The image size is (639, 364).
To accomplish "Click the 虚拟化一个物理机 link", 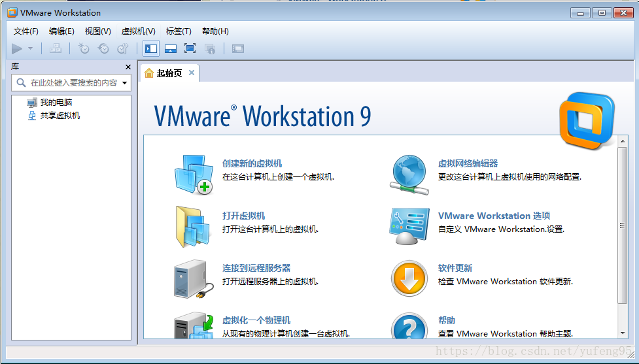I will click(x=256, y=320).
